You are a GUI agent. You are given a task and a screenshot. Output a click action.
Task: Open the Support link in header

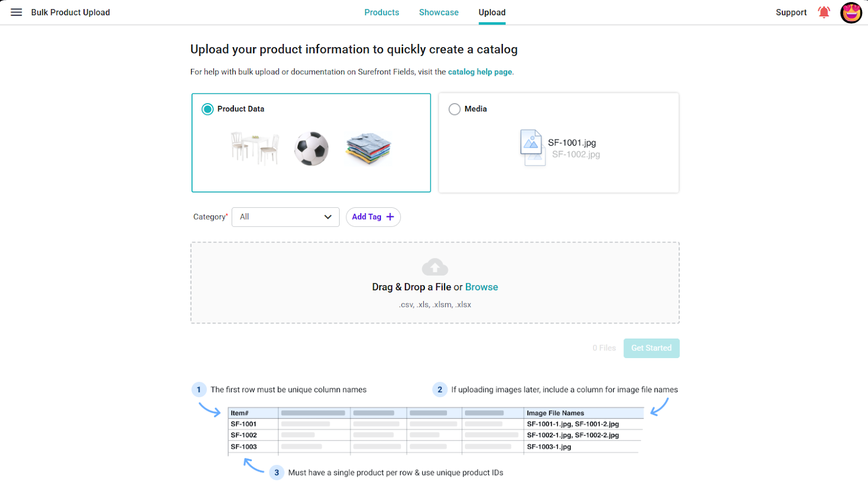(791, 12)
